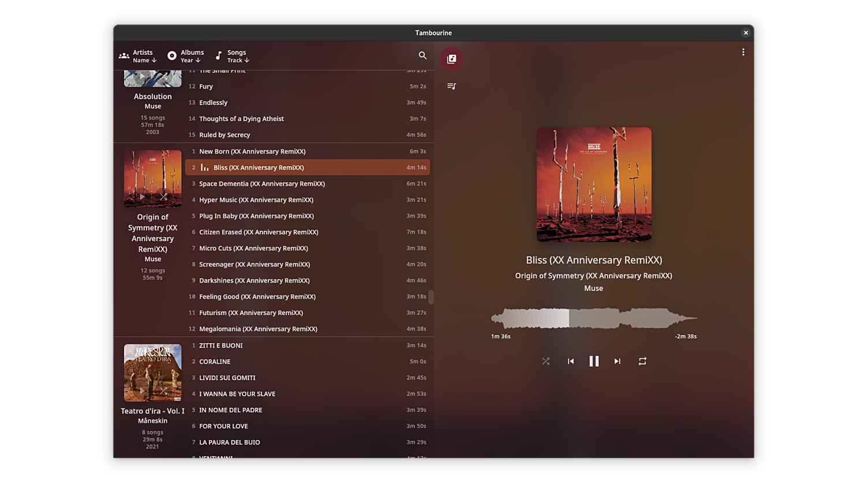The image size is (868, 488).
Task: Skip to next track
Action: [x=617, y=361]
